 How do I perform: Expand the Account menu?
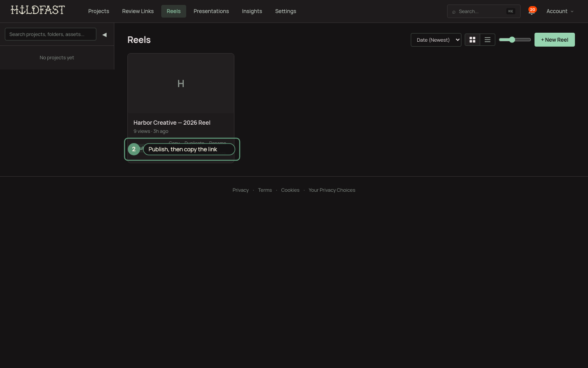560,11
